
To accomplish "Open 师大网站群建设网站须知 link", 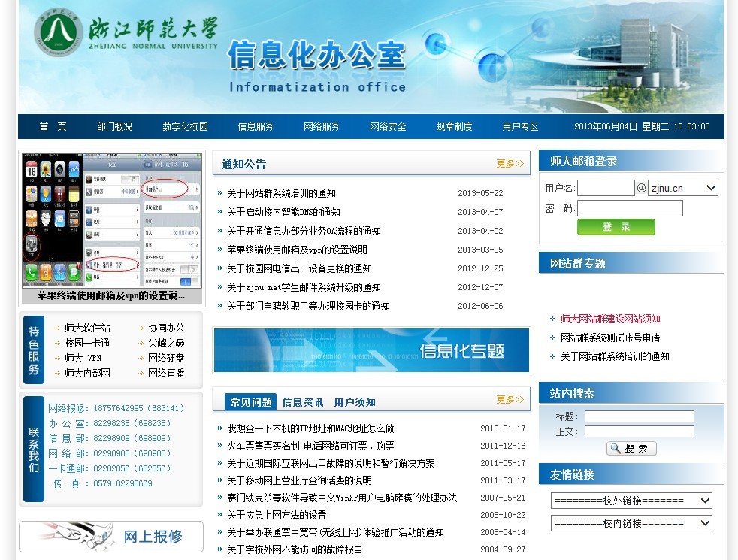I will pos(610,319).
